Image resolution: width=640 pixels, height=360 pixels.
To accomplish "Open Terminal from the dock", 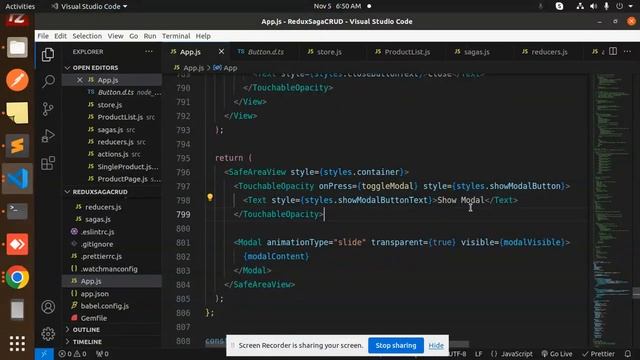I will [x=17, y=211].
